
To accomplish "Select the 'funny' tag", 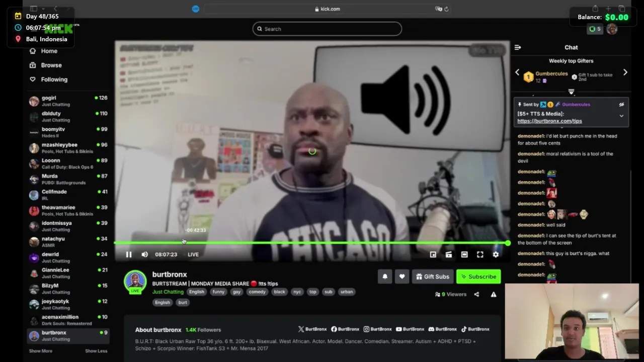I will [x=218, y=292].
